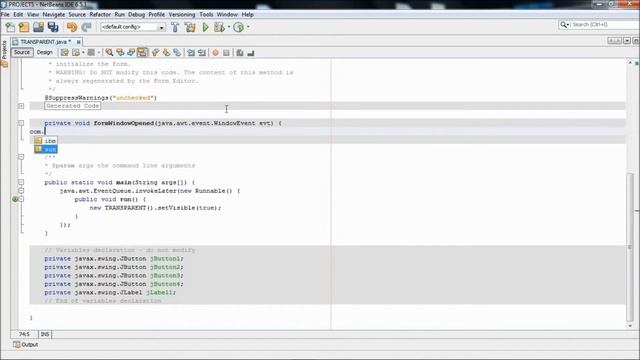
Task: Click the Forward navigation editor icon
Action: pyautogui.click(x=91, y=53)
